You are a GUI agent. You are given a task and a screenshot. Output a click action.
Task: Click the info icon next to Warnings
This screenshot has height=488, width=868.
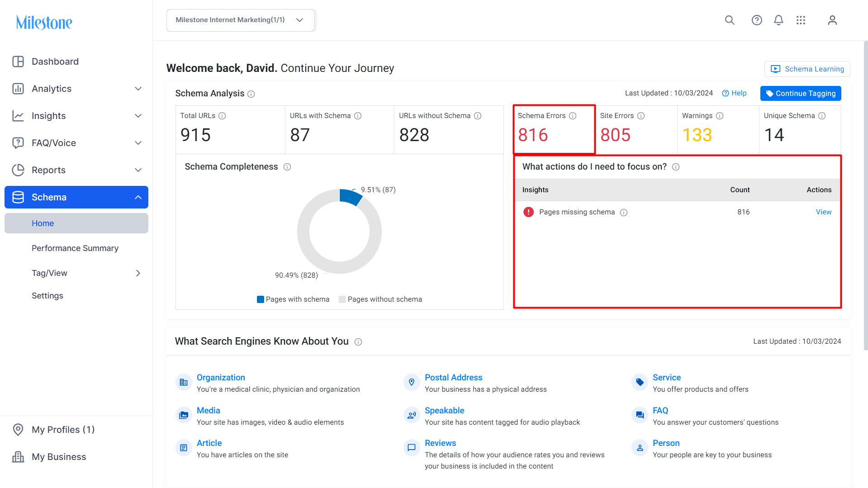(x=720, y=116)
